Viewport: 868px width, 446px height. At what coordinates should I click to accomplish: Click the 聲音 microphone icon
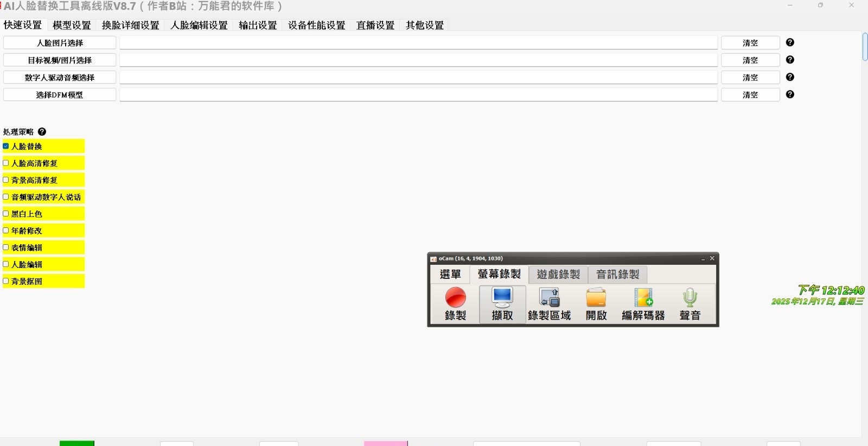pos(690,298)
